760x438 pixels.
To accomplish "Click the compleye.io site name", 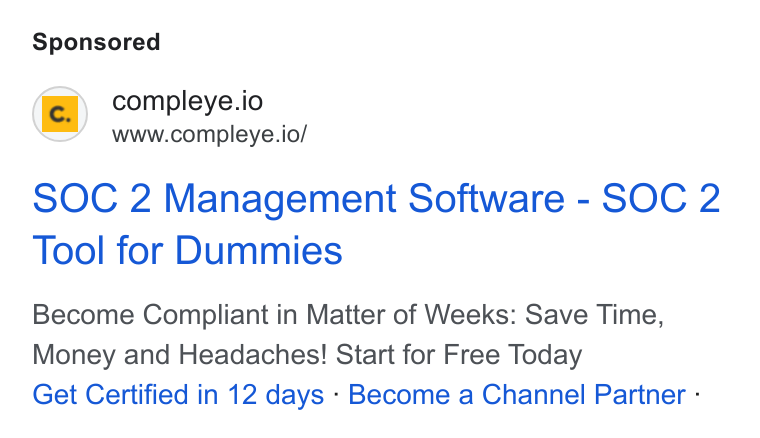I will (x=188, y=101).
